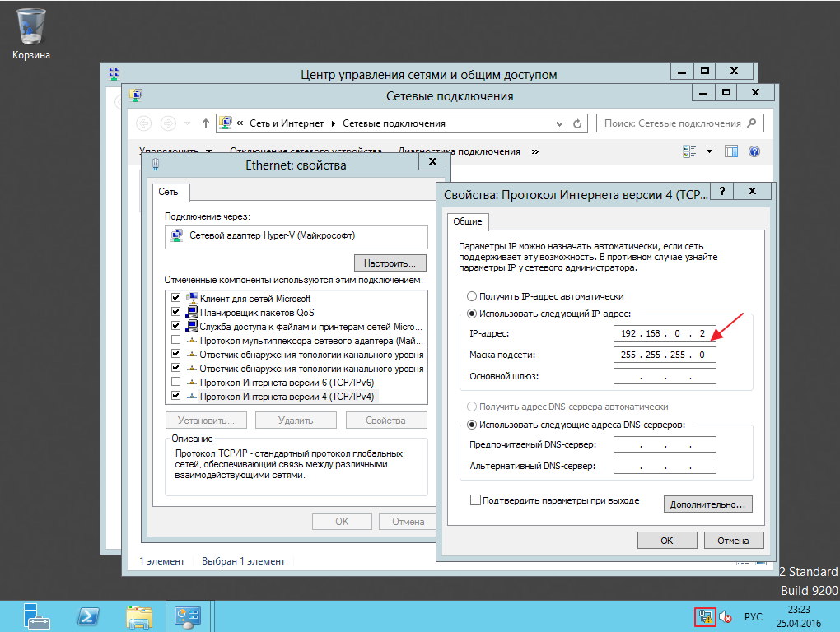Open address bar history dropdown
This screenshot has width=840, height=632.
[559, 123]
